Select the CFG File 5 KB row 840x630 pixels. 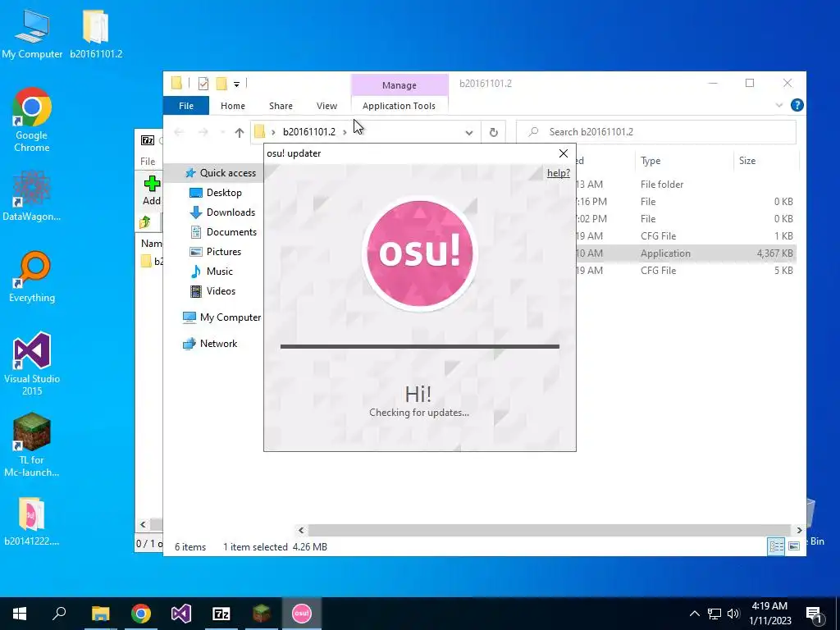pyautogui.click(x=686, y=271)
